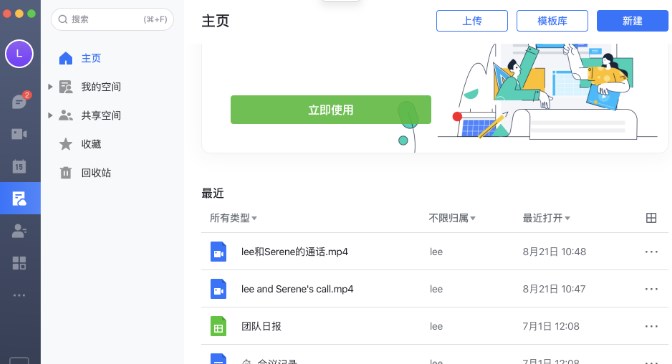This screenshot has height=364, width=672.
Task: Open the chat messages icon with badge
Action: [x=20, y=101]
